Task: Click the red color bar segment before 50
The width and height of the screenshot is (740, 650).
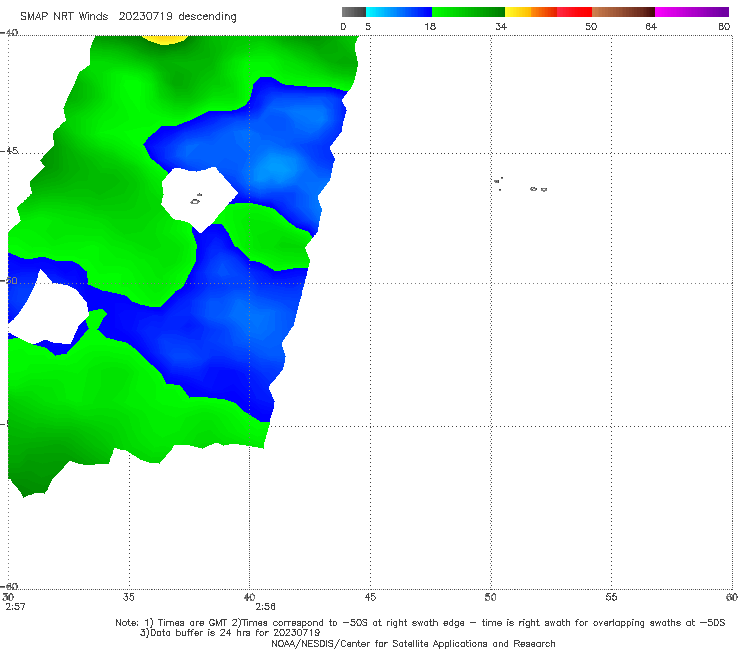Action: pyautogui.click(x=574, y=12)
